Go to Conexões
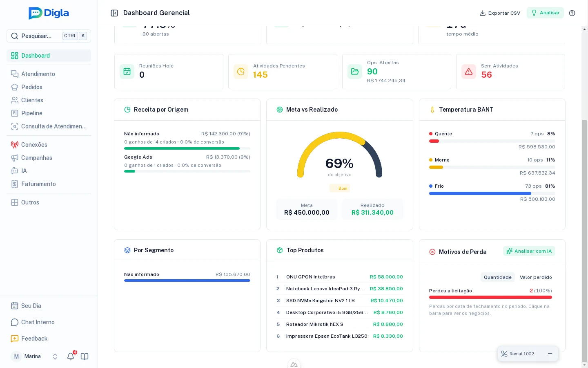588x368 pixels. 49,145
